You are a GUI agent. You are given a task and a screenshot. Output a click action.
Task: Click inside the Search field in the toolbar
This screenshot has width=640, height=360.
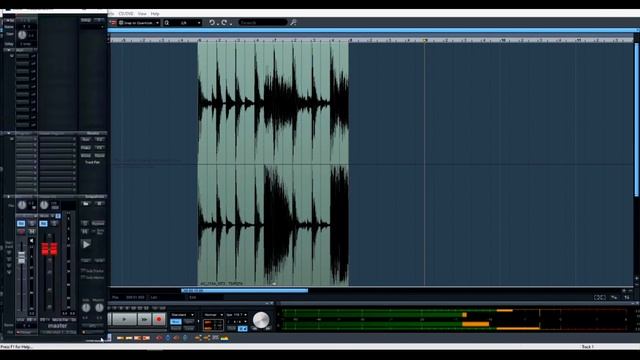click(263, 22)
